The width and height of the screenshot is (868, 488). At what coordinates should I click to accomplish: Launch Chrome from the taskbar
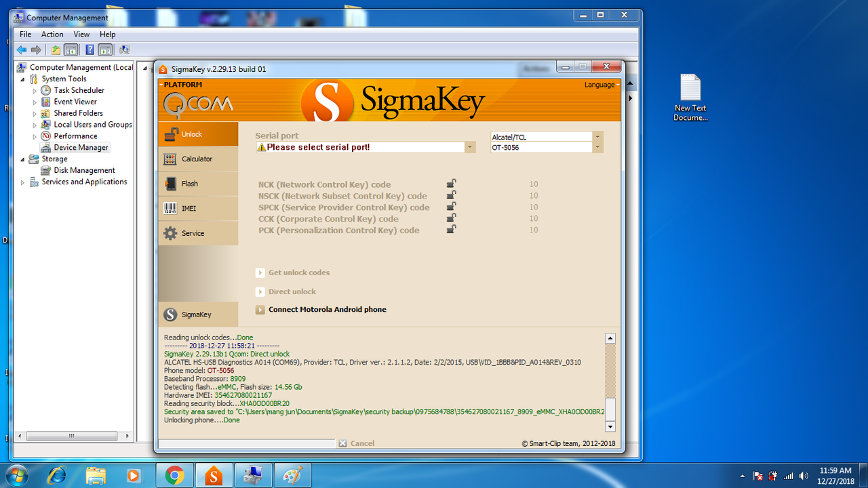174,475
